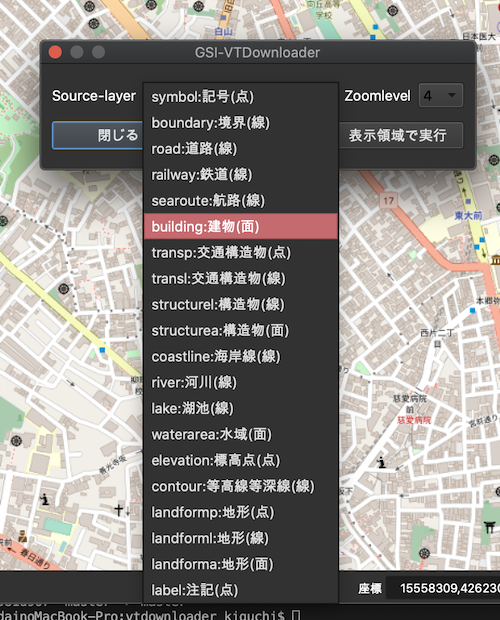Open the Zoomlevel dropdown

point(441,95)
